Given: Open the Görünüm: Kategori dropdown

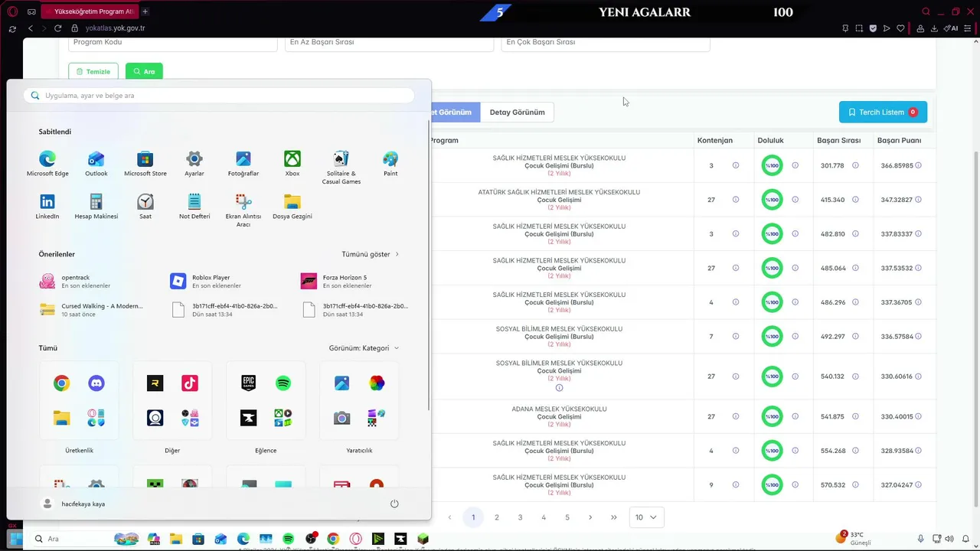Looking at the screenshot, I should pos(364,348).
